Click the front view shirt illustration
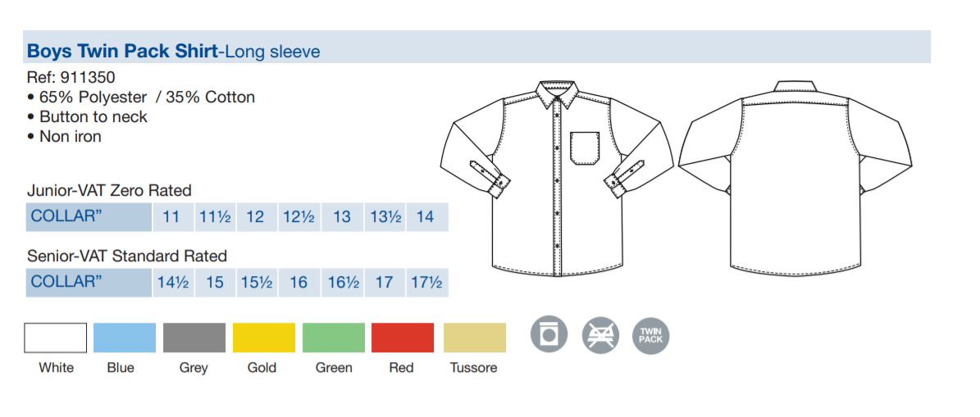Viewport: 980px width, 417px height. (x=556, y=178)
